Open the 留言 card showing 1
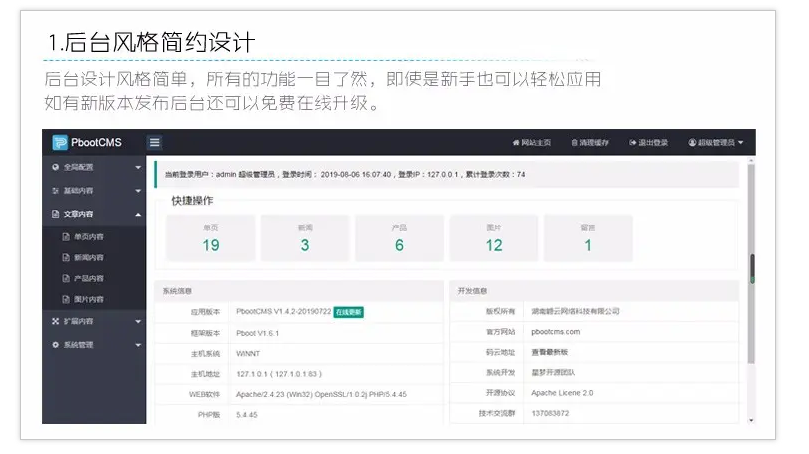This screenshot has height=454, width=809. [588, 238]
